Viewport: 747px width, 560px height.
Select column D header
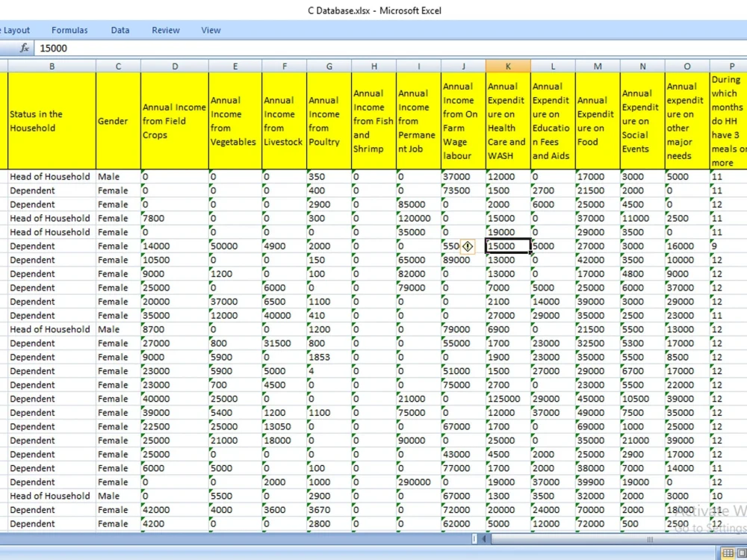(x=175, y=66)
